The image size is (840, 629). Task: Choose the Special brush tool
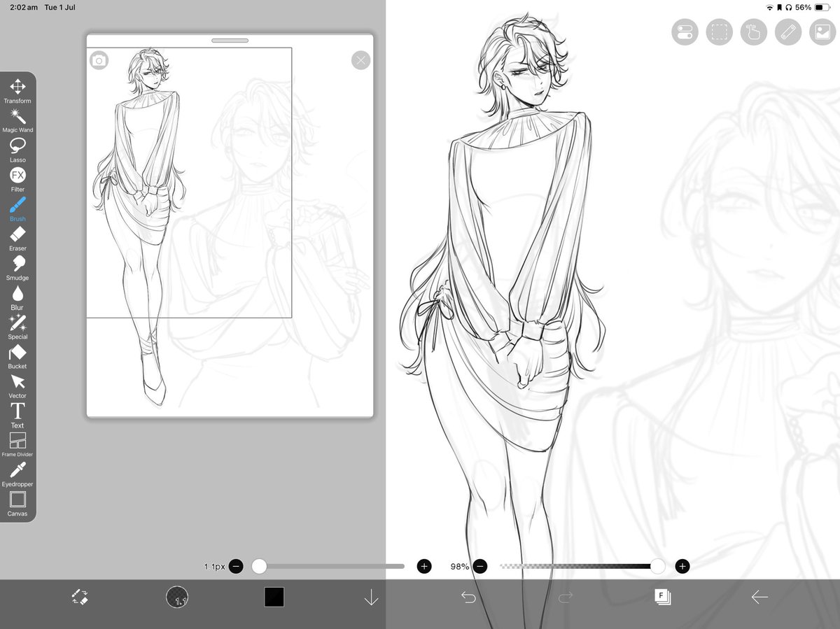coord(17,327)
